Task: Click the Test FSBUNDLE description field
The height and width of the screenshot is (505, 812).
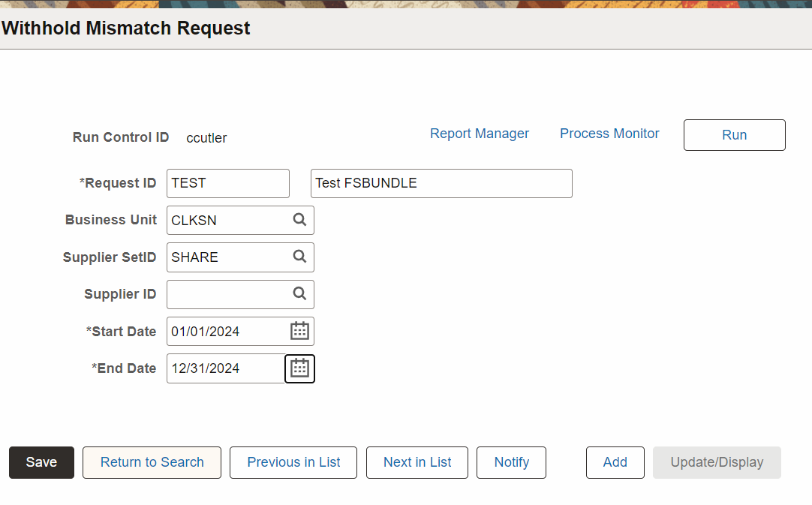Action: [x=441, y=183]
